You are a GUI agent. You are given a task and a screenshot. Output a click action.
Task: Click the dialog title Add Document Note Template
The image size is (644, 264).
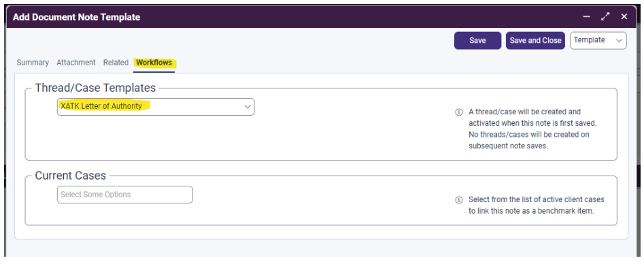(76, 17)
